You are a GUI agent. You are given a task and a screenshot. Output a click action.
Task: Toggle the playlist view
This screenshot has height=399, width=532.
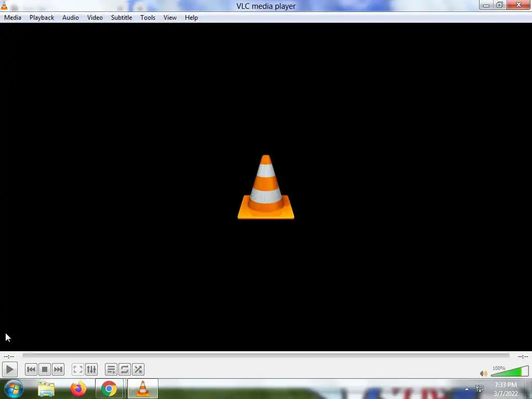(x=111, y=369)
